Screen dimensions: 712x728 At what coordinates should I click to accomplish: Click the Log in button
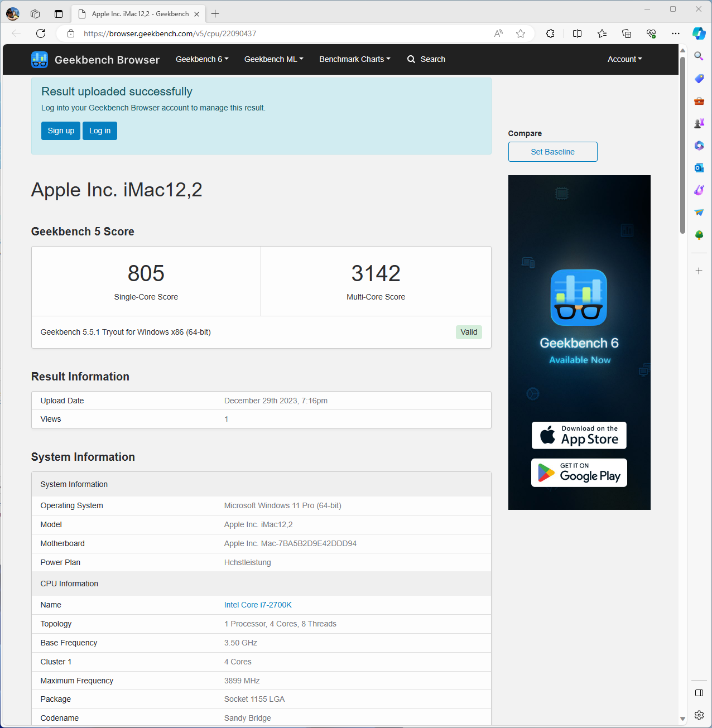[x=100, y=131]
